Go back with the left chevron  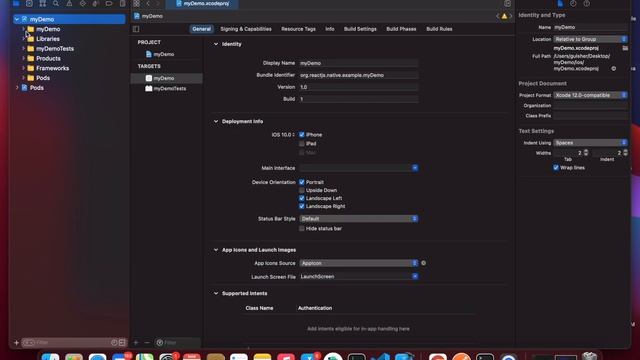point(148,3)
